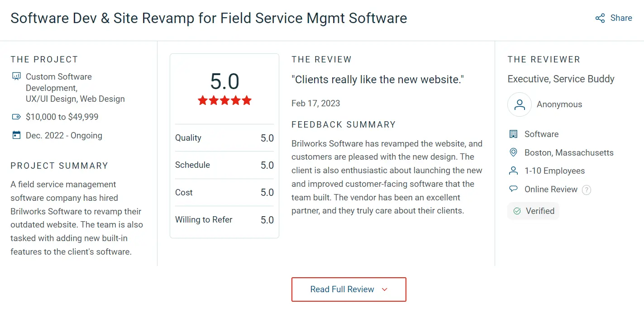The height and width of the screenshot is (313, 644).
Task: Click the five-star rating row
Action: click(x=224, y=100)
